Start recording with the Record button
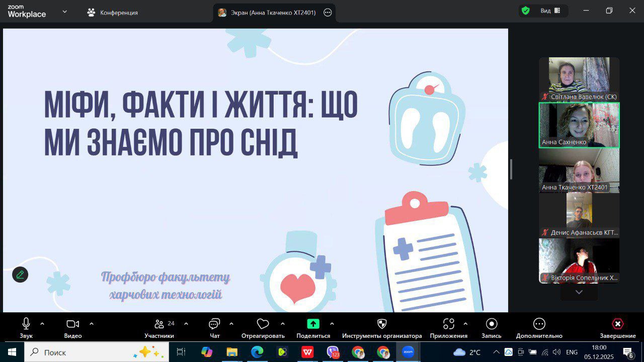This screenshot has height=362, width=644. [x=492, y=324]
